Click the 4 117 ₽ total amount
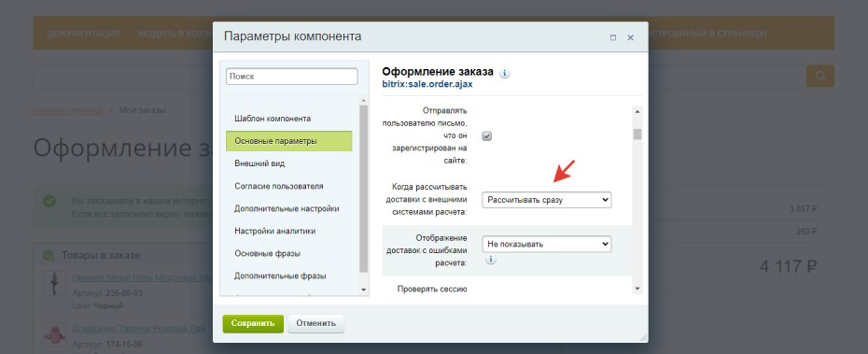Screen dimensions: 868x354 (x=789, y=266)
